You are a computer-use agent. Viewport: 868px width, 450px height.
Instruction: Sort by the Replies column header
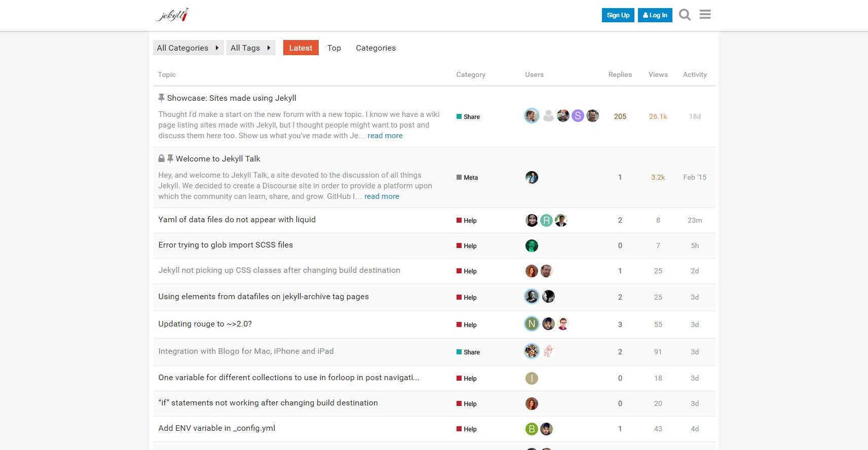(620, 74)
